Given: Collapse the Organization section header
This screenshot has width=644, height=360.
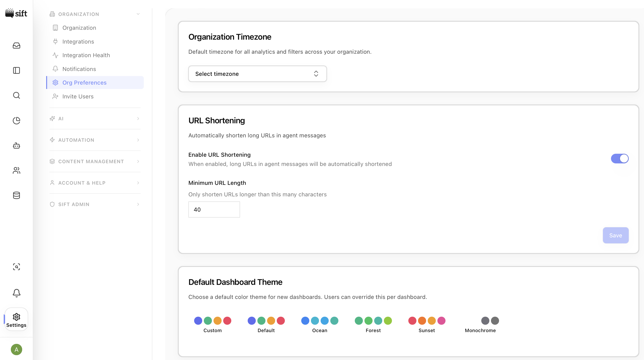Looking at the screenshot, I should tap(95, 14).
